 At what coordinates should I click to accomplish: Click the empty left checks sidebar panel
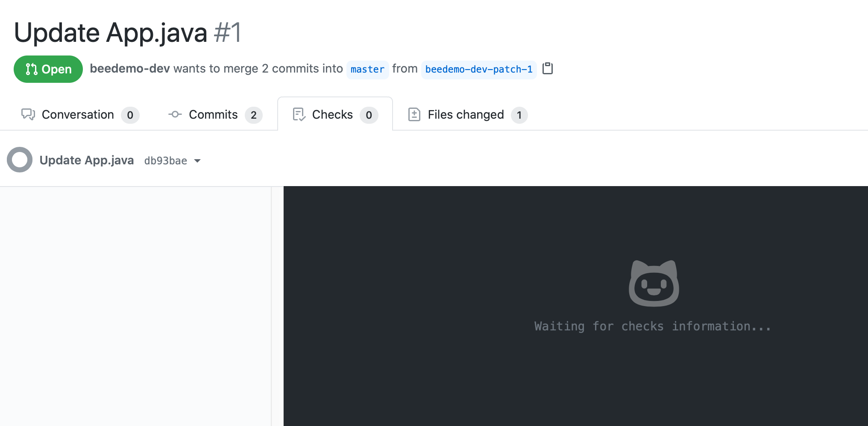click(x=135, y=306)
